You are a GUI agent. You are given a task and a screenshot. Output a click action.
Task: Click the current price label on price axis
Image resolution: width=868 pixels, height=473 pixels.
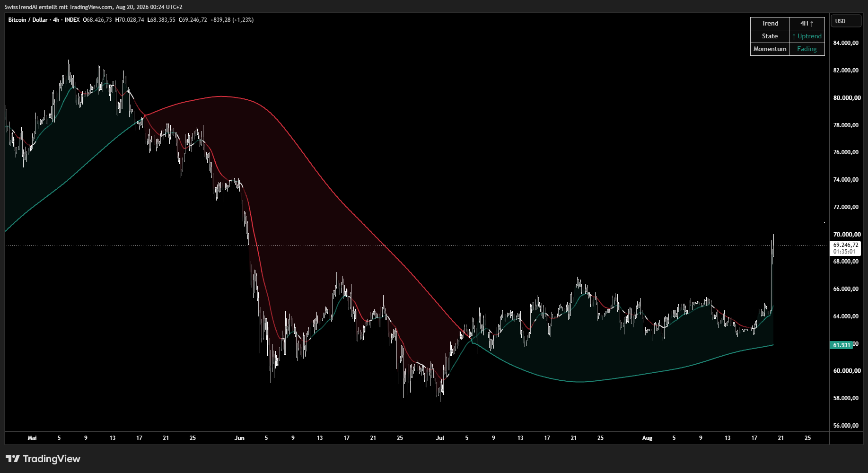click(x=846, y=245)
